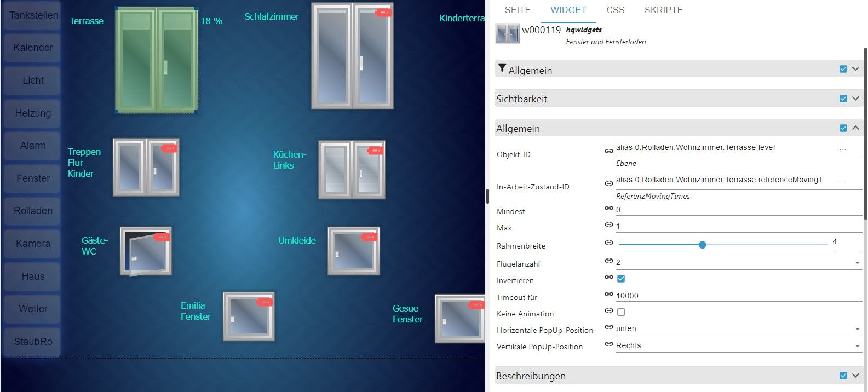Enable the Keine Animation checkbox
This screenshot has width=868, height=392.
click(x=621, y=312)
